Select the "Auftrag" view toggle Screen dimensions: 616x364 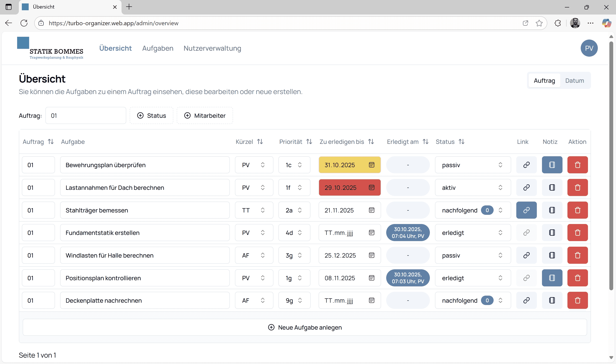(544, 80)
